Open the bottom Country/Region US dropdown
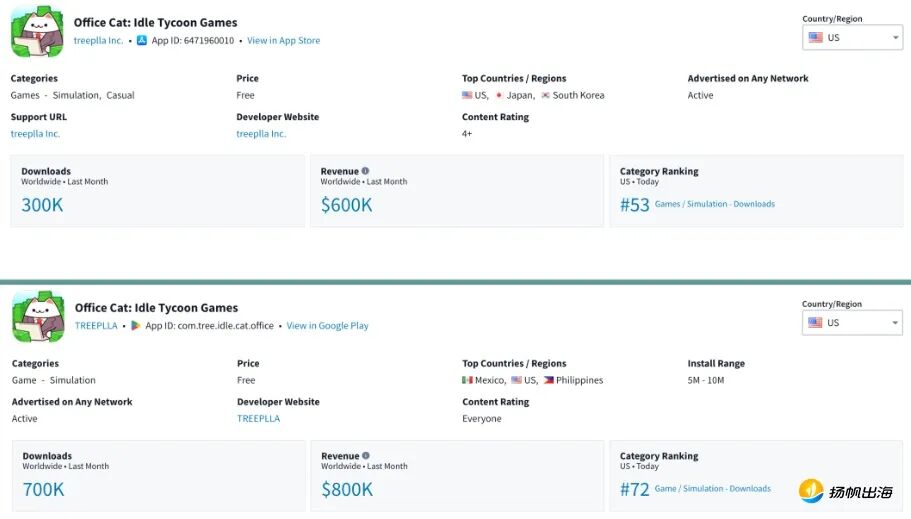The image size is (911, 519). (852, 323)
